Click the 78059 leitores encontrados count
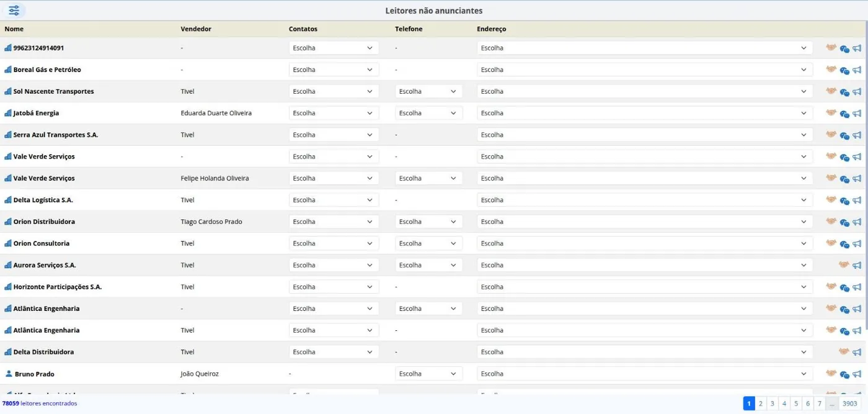Viewport: 868px width, 414px height. pyautogui.click(x=40, y=403)
